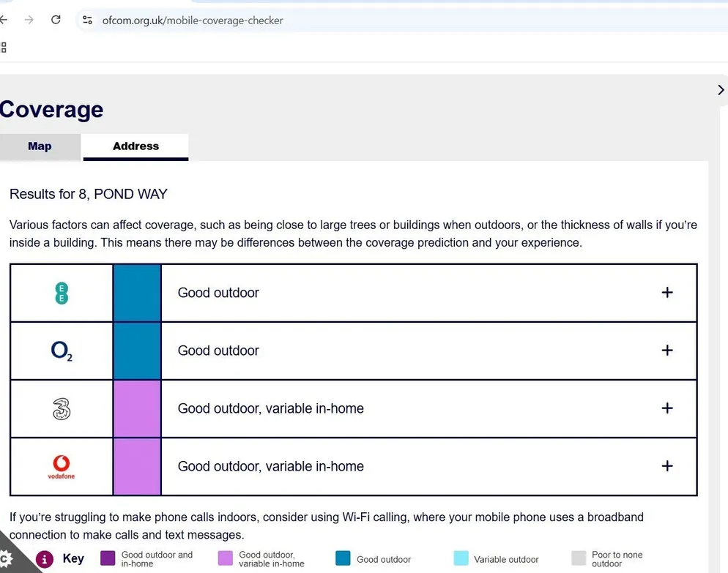This screenshot has width=728, height=573.
Task: Click the O2 network logo
Action: click(x=62, y=351)
